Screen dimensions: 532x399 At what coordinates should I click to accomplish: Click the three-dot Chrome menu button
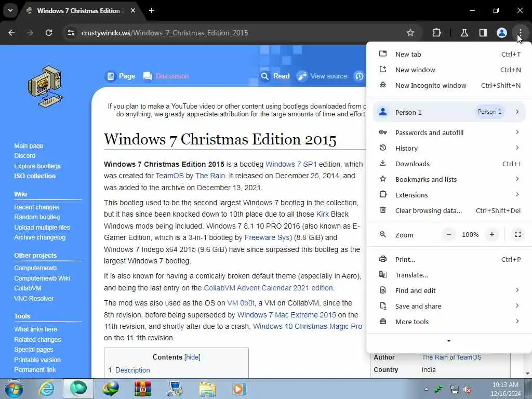[x=520, y=33]
